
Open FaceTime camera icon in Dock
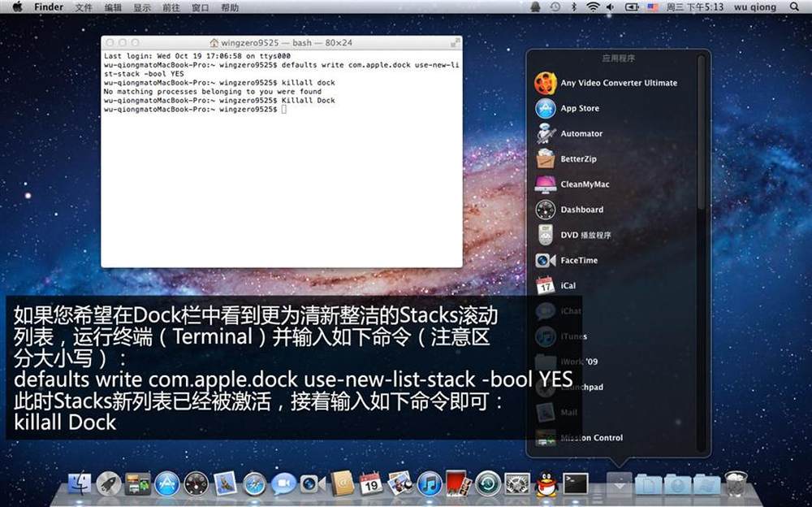pyautogui.click(x=313, y=484)
